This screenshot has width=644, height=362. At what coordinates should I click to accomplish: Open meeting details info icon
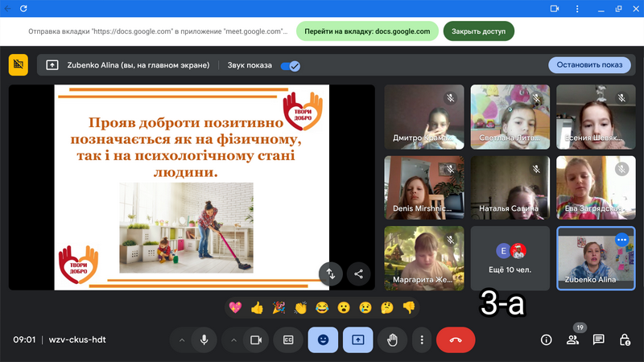pos(546,339)
